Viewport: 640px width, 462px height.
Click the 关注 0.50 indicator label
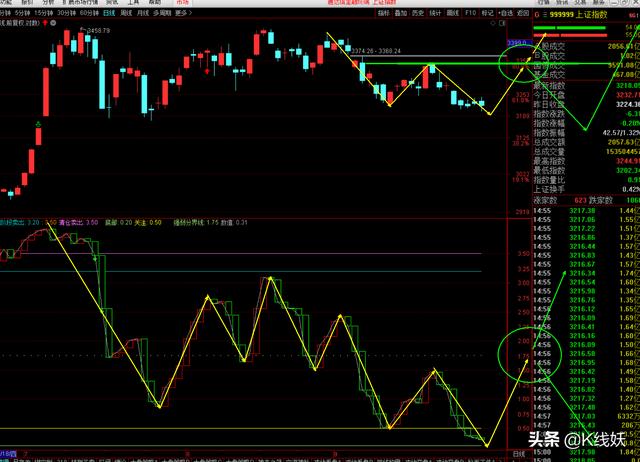[148, 222]
